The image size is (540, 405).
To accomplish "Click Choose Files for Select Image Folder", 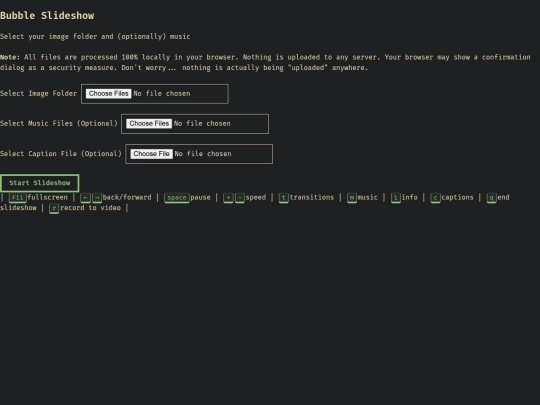I will pos(108,94).
